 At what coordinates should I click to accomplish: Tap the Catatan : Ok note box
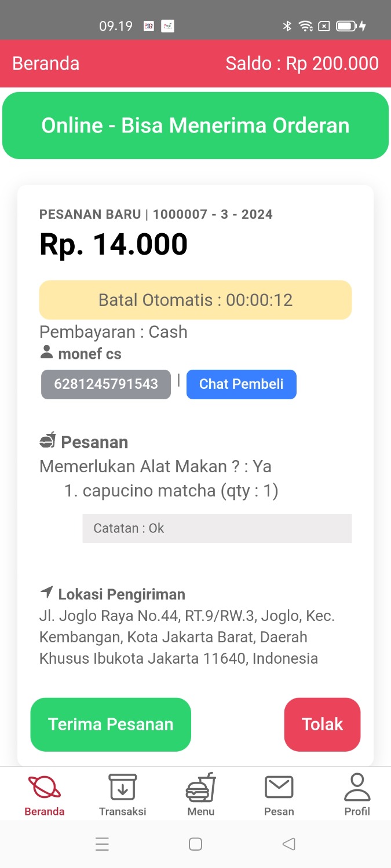click(x=217, y=528)
